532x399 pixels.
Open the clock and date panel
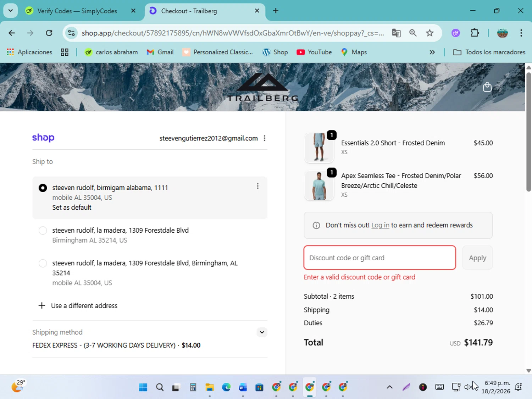(497, 387)
